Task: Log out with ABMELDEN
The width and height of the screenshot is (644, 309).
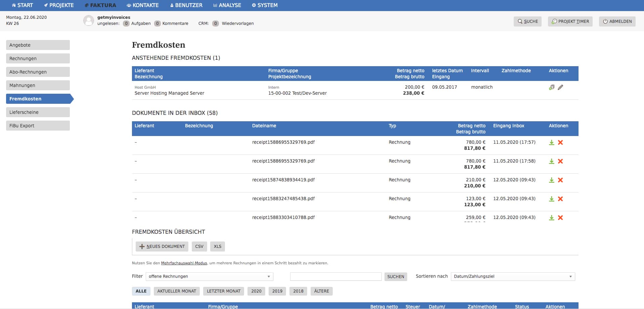Action: click(x=617, y=21)
